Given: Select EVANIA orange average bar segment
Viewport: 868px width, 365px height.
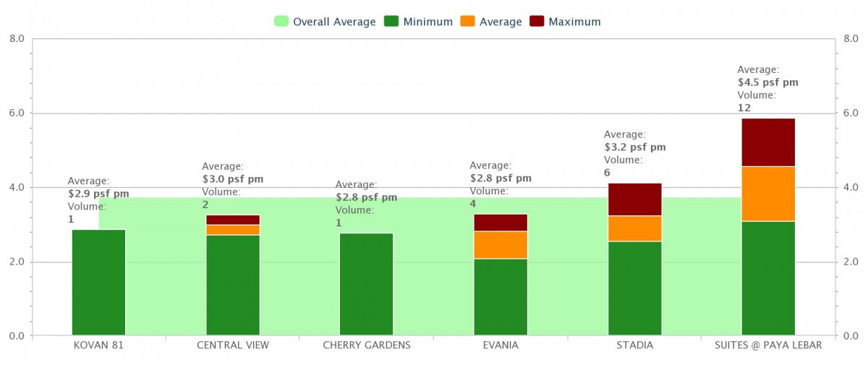Looking at the screenshot, I should tap(501, 245).
